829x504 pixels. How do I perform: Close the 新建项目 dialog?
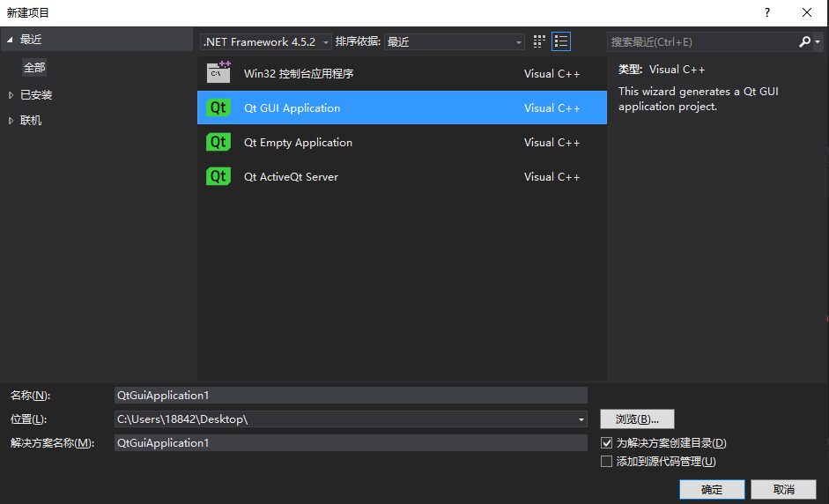click(807, 12)
